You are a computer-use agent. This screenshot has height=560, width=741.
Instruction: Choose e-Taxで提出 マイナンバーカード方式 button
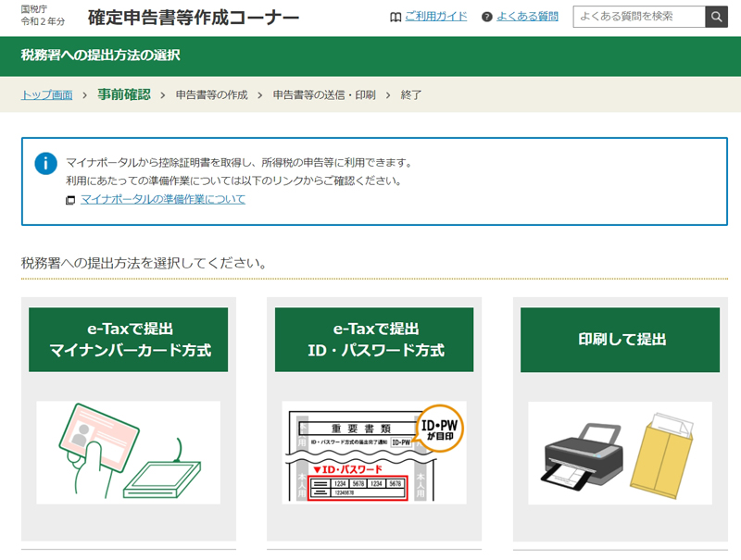tap(129, 340)
